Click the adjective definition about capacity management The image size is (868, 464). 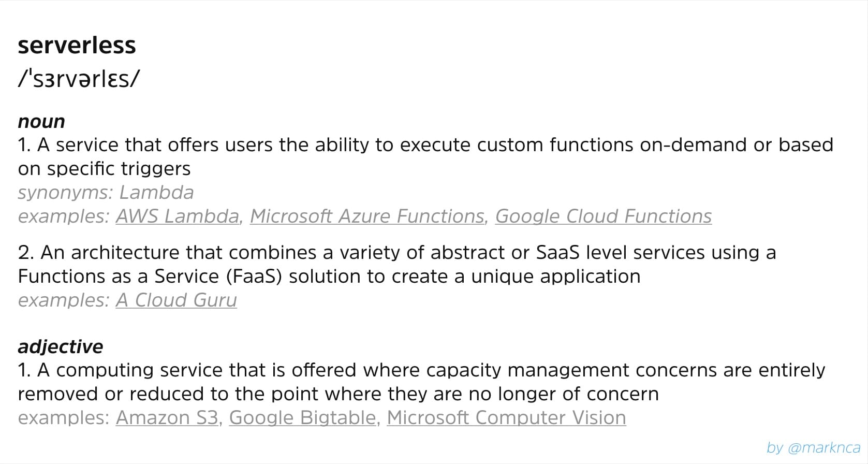click(x=420, y=370)
